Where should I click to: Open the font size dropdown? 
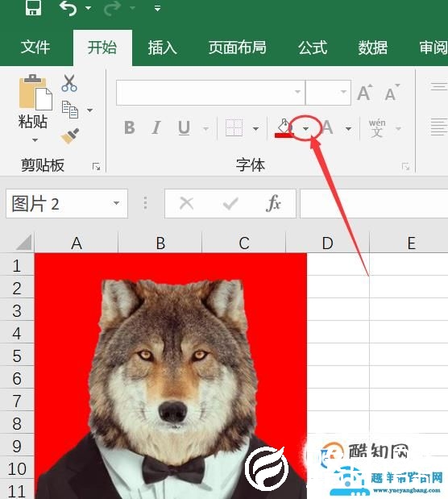point(343,92)
